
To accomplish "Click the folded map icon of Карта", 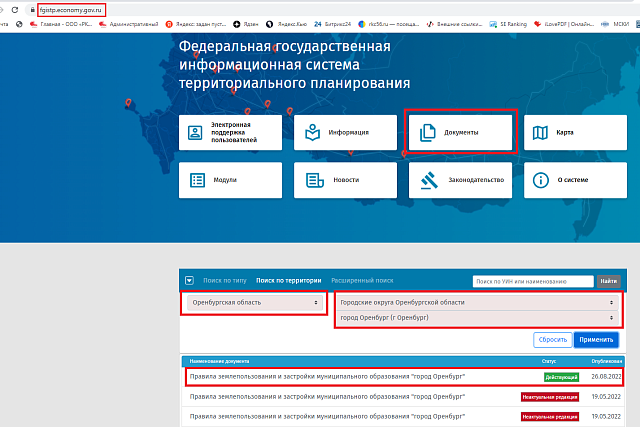I will tap(540, 132).
